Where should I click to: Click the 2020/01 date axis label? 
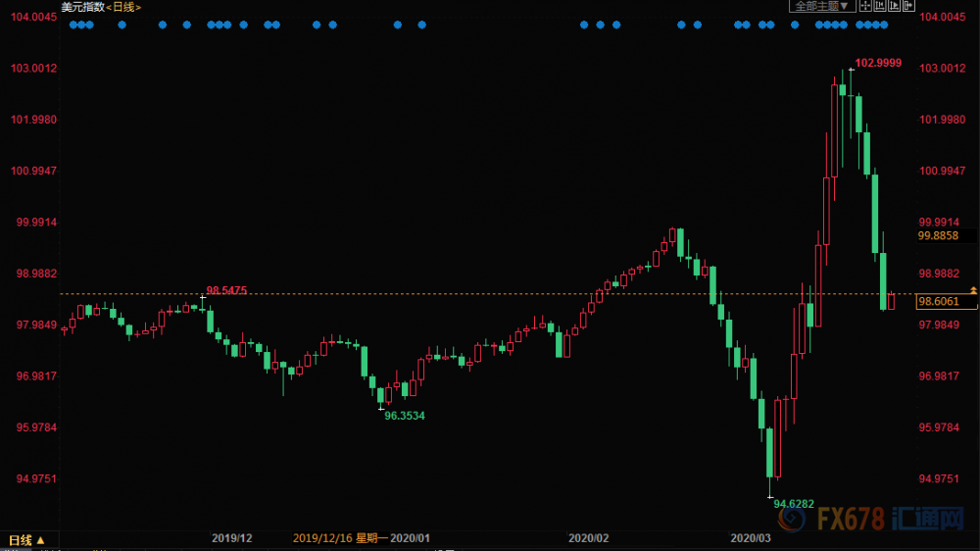coord(410,538)
